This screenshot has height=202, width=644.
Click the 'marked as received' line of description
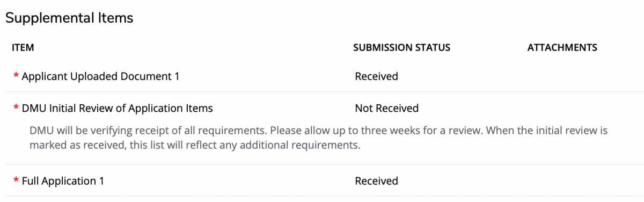click(x=194, y=145)
